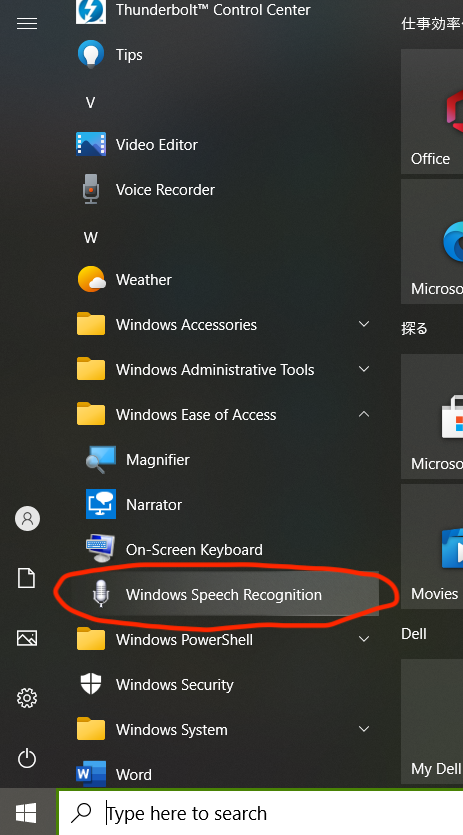This screenshot has height=835, width=463.
Task: Select 'Magnifier' label
Action: tap(158, 460)
